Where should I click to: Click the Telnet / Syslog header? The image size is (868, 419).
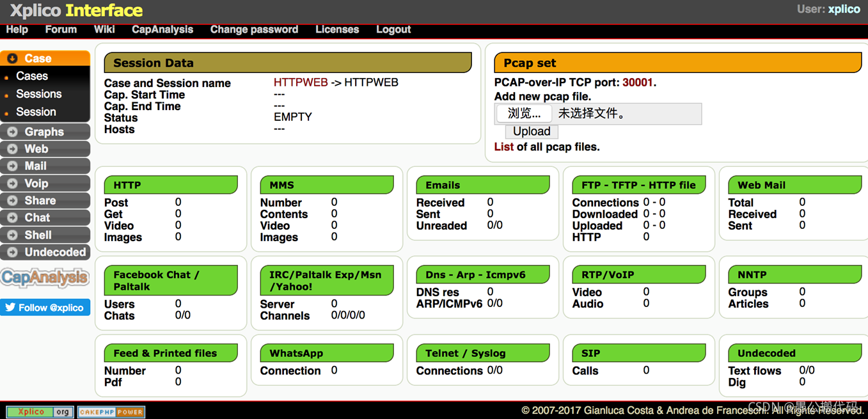[483, 353]
